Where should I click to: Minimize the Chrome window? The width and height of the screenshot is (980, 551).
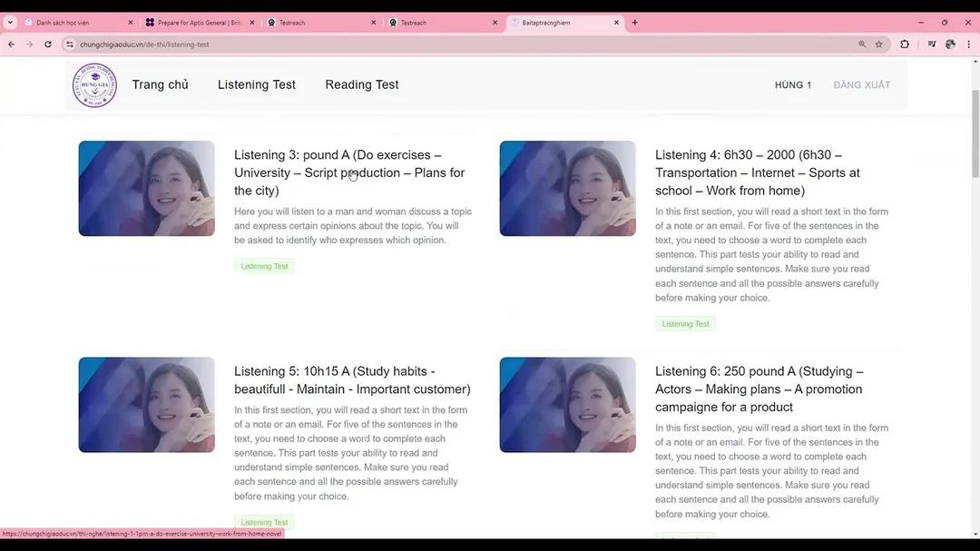(921, 23)
